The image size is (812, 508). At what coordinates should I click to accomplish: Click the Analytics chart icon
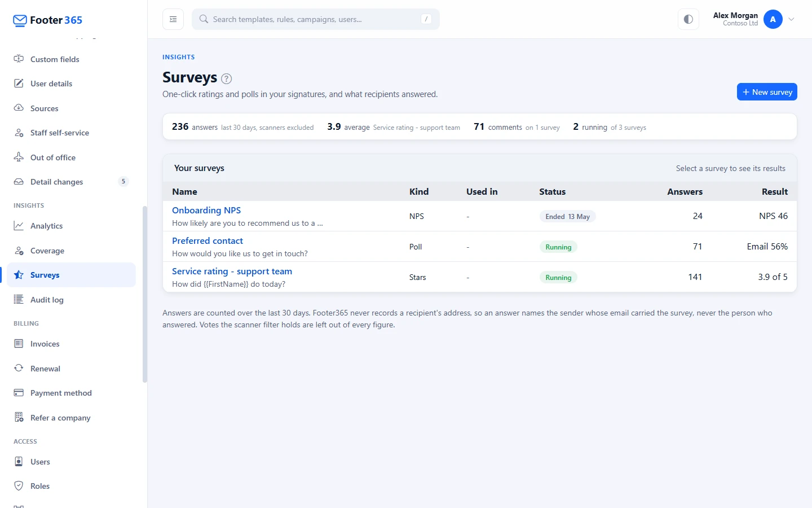(x=19, y=226)
